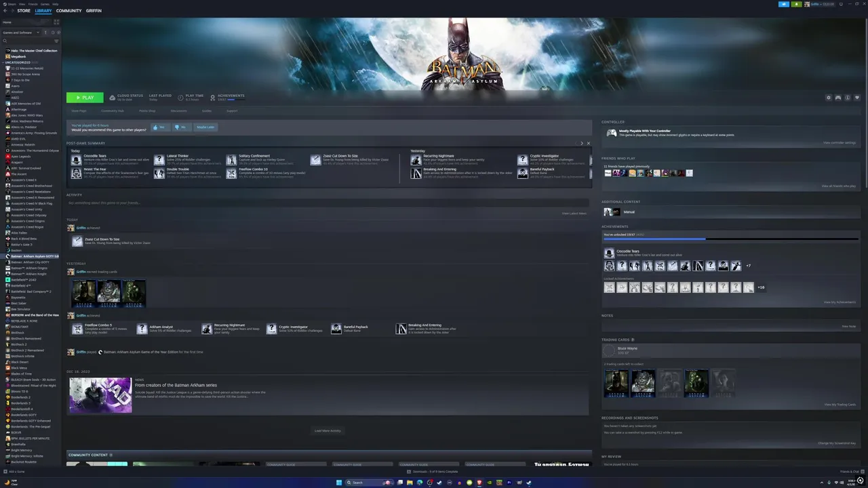The width and height of the screenshot is (868, 488).
Task: Click the cloud status icon
Action: tap(112, 98)
